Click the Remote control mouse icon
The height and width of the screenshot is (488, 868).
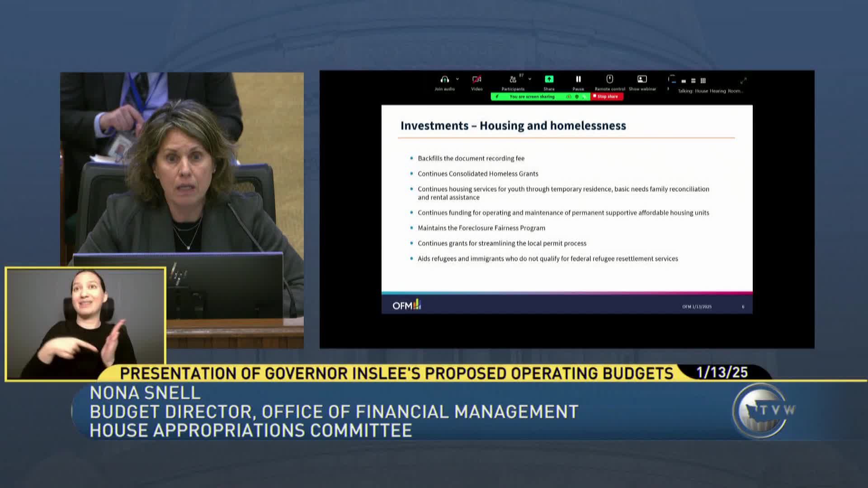click(x=609, y=80)
